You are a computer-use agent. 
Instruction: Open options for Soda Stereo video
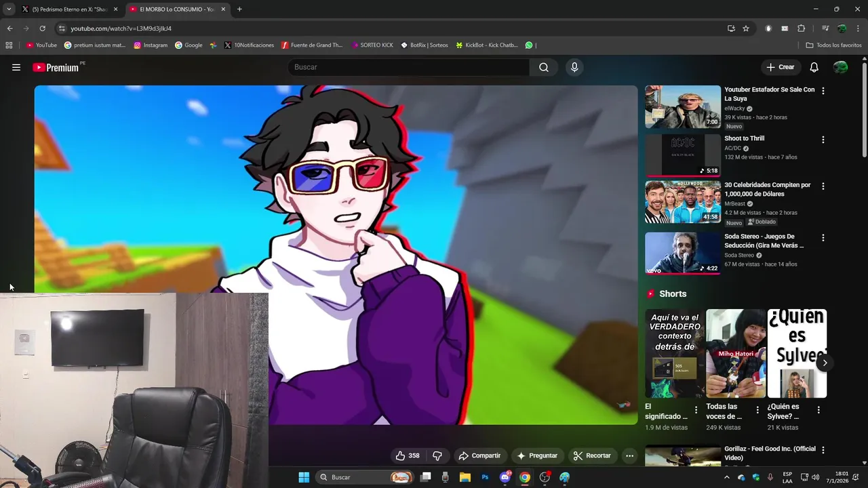823,238
